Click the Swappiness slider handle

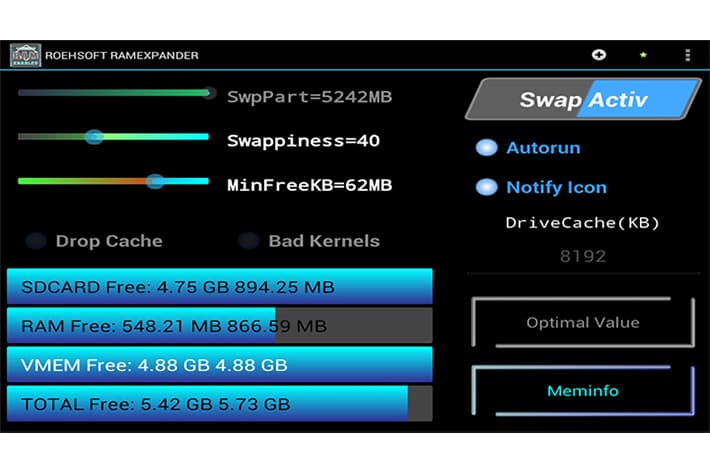click(x=94, y=137)
